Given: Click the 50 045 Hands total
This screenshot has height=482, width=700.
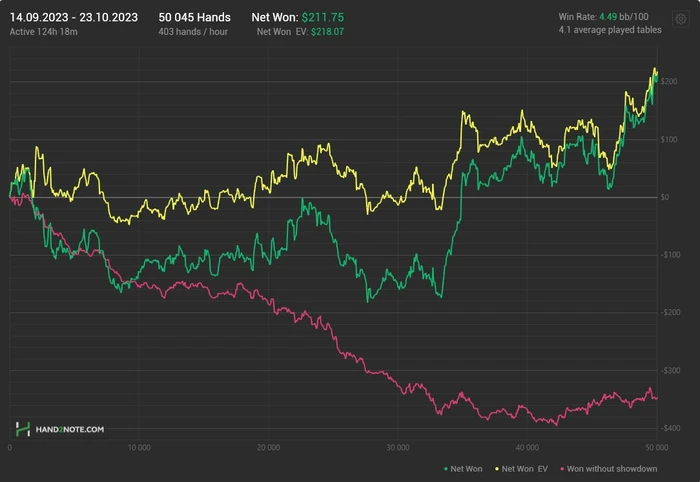Looking at the screenshot, I should pyautogui.click(x=194, y=18).
